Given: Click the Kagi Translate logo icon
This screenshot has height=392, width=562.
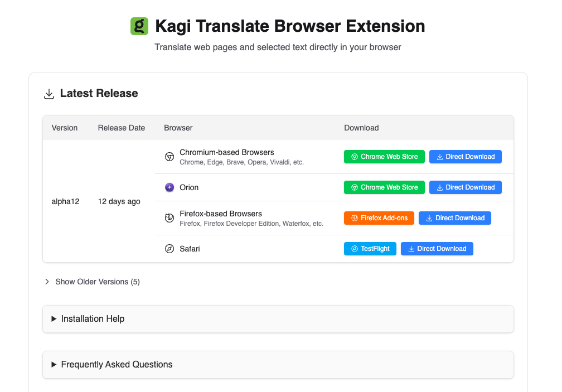Looking at the screenshot, I should coord(139,26).
